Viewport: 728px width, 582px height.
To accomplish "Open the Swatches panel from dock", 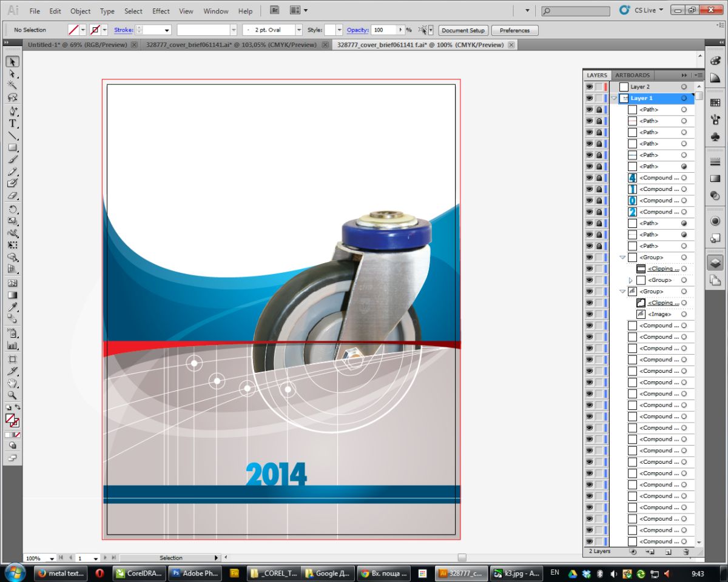I will click(x=715, y=103).
